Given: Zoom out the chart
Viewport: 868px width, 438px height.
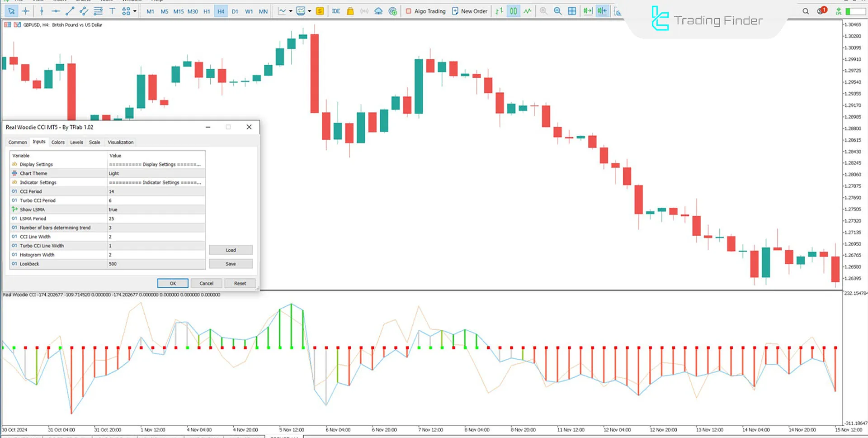Looking at the screenshot, I should tap(557, 11).
